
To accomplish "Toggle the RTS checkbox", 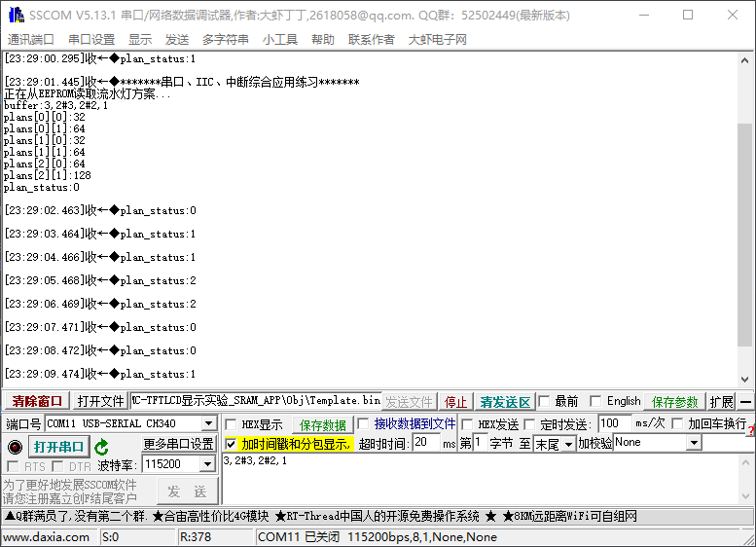I will (x=13, y=466).
